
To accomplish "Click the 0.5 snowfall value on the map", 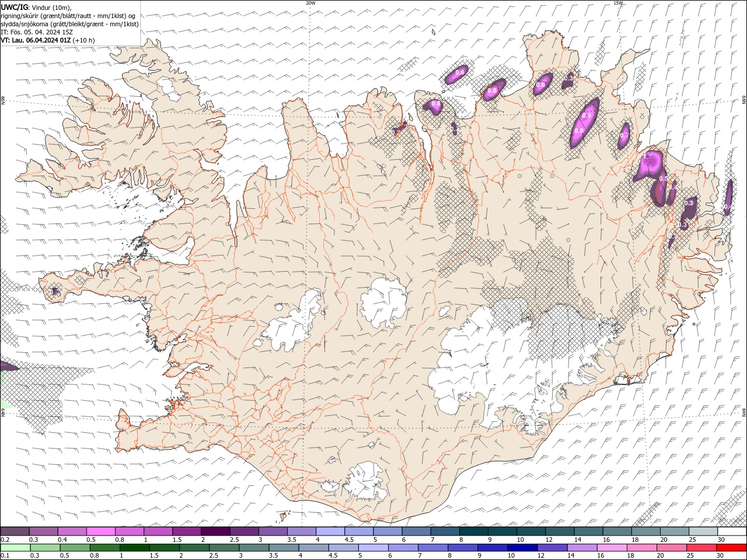I will coord(663,178).
